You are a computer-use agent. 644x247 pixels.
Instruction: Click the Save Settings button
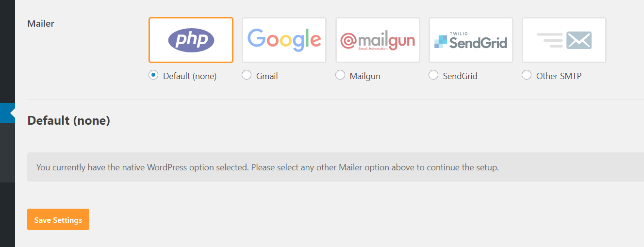click(58, 219)
